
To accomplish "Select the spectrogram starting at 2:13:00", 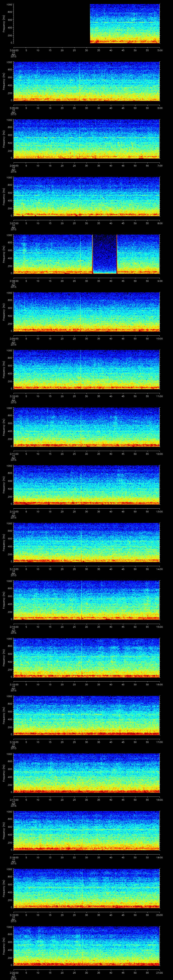I will pos(87,543).
